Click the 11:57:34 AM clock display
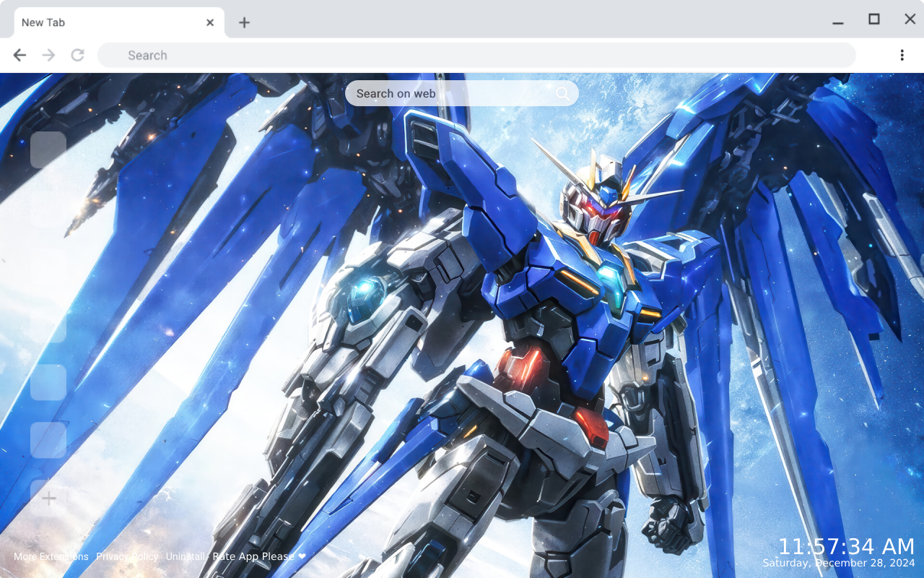Image resolution: width=924 pixels, height=578 pixels. (846, 546)
